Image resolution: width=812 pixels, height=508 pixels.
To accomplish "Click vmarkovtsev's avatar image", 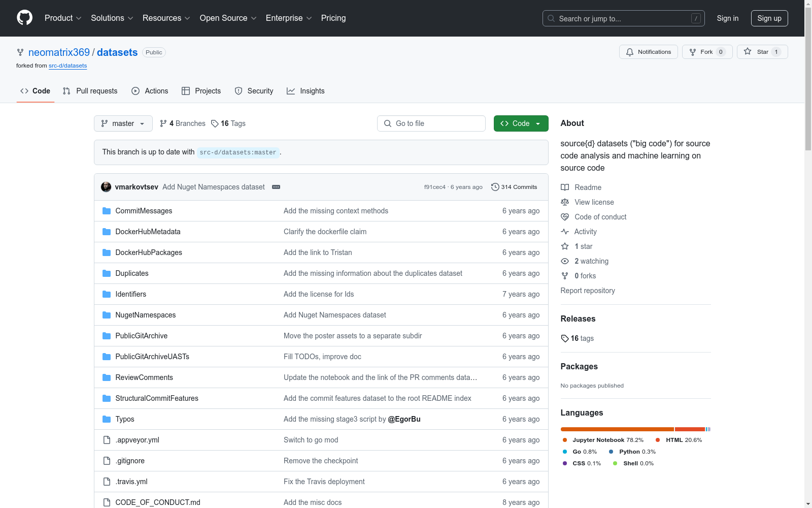I will click(106, 187).
